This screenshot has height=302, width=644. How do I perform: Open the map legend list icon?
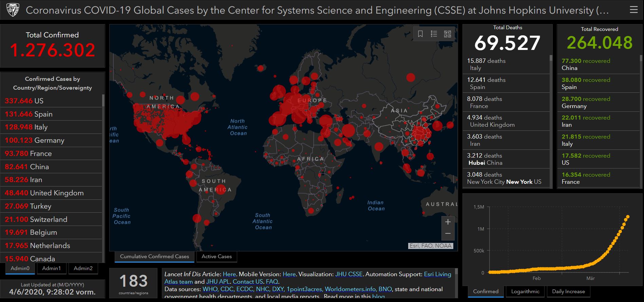(x=434, y=34)
